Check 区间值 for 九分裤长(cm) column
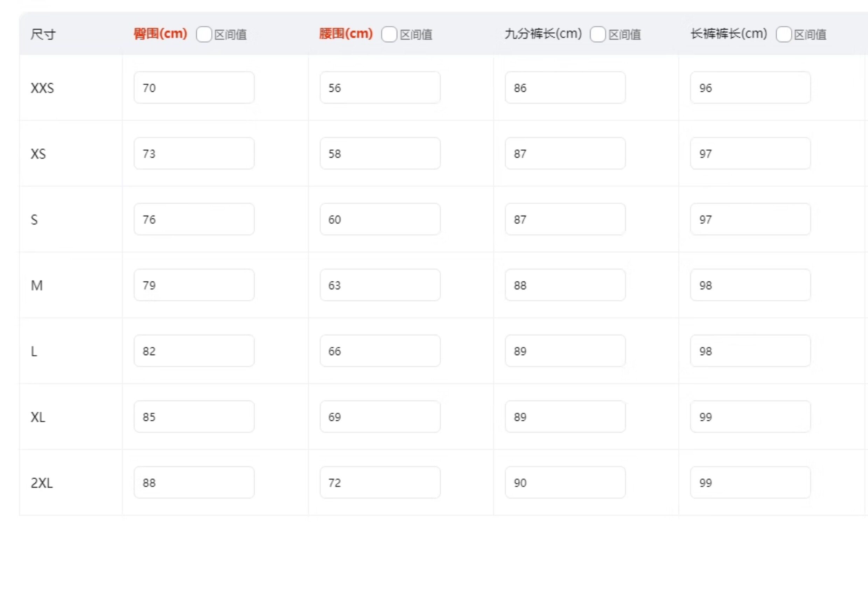The height and width of the screenshot is (602, 868). coord(597,35)
